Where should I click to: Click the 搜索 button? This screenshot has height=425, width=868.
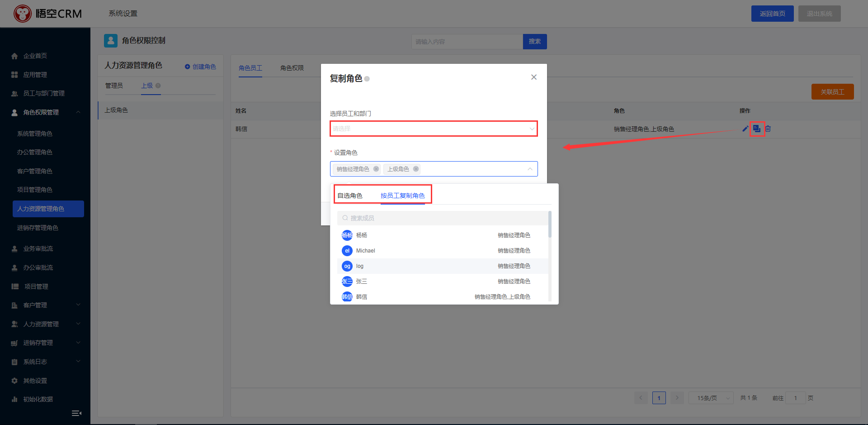(535, 42)
